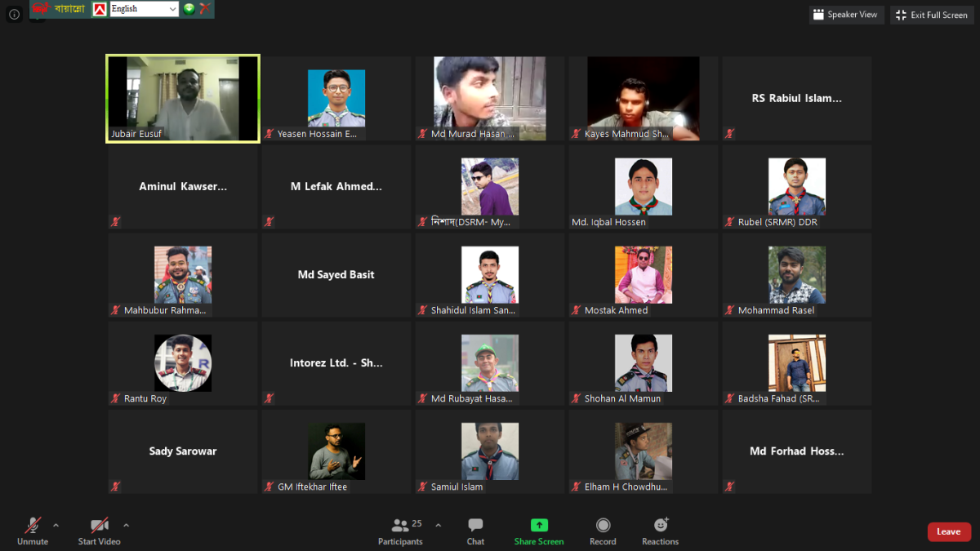
Task: Select Jubair Eusuf's video tile
Action: click(183, 99)
